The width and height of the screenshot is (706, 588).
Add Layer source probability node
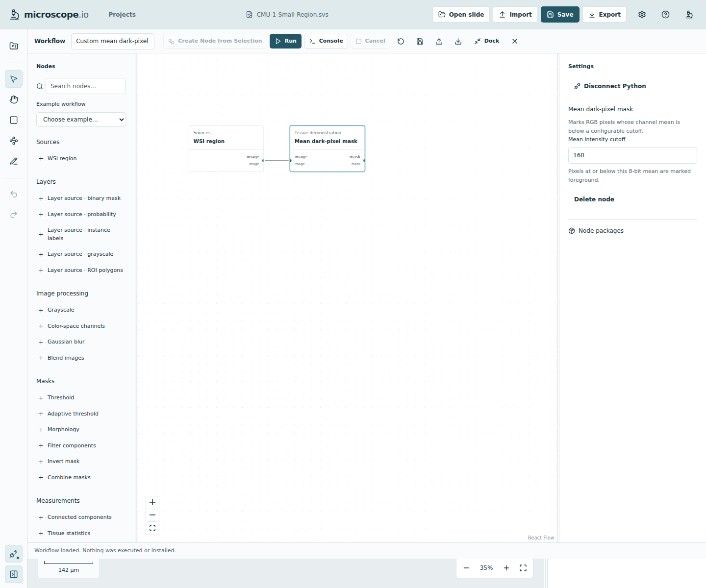81,214
